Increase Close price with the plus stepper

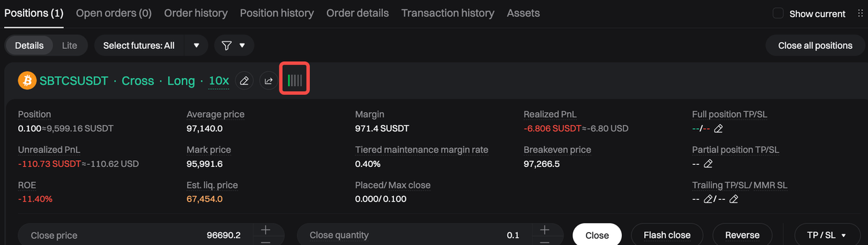tap(266, 230)
